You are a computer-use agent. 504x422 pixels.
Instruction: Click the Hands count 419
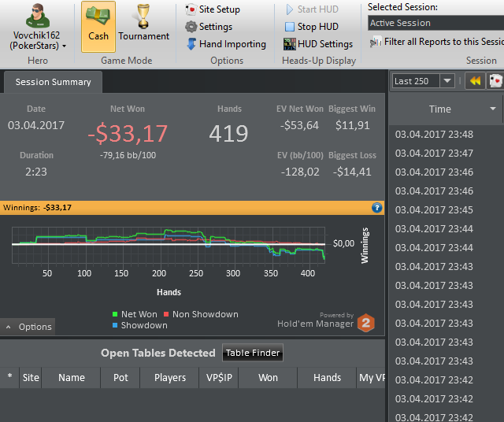pyautogui.click(x=228, y=133)
